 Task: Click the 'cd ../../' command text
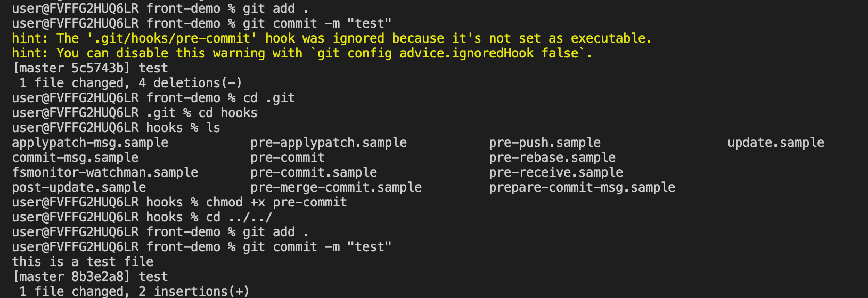(239, 217)
